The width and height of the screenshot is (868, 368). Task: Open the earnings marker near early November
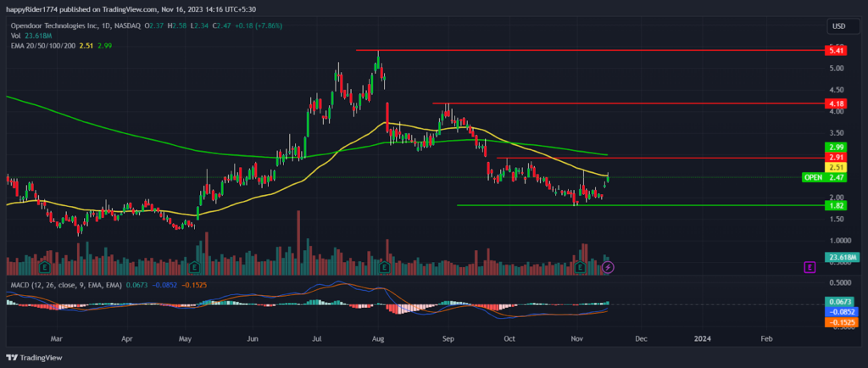[x=580, y=267]
